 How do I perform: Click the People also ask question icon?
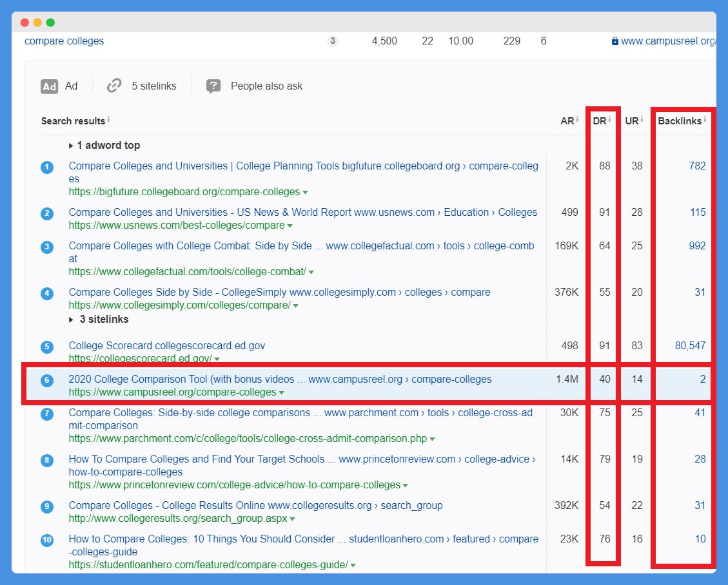(x=213, y=86)
